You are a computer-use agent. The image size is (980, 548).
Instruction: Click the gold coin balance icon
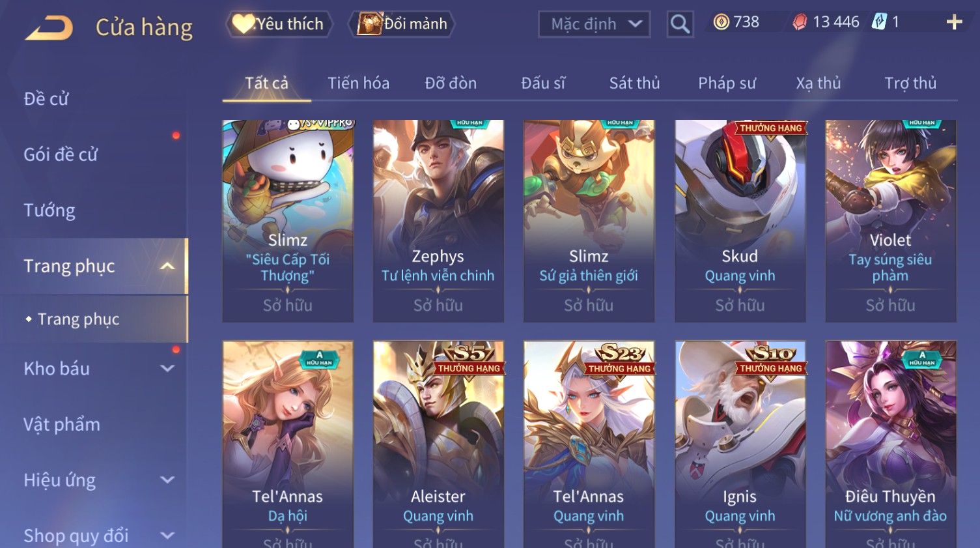[721, 22]
